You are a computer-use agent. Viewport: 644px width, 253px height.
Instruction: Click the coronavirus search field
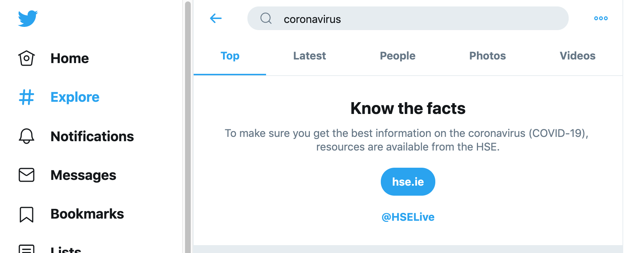point(408,18)
